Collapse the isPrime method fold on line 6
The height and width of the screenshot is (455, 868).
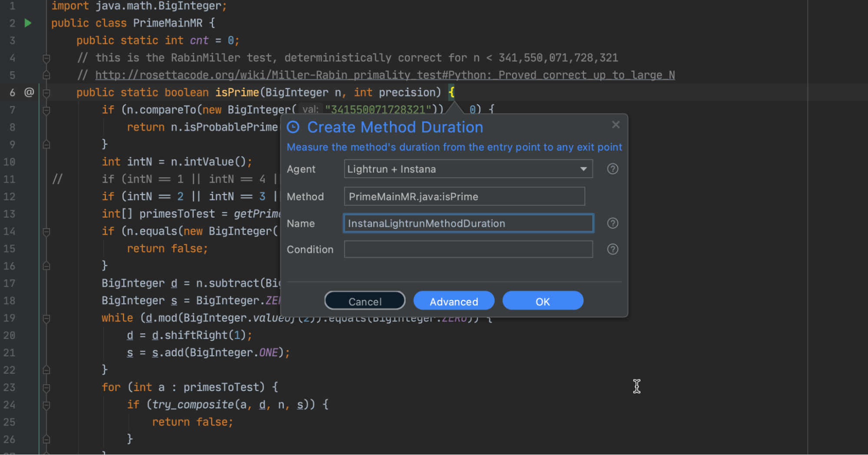click(x=46, y=93)
